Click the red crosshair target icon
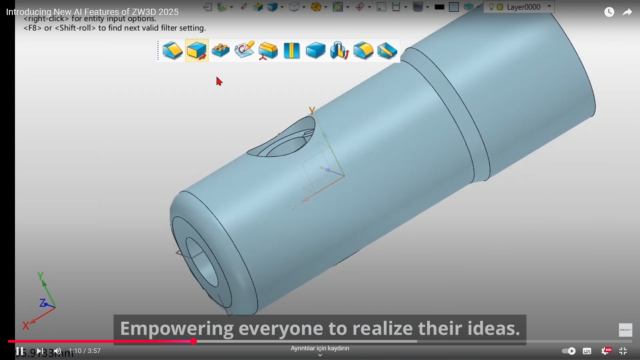Image resolution: width=640 pixels, height=360 pixels. click(360, 7)
